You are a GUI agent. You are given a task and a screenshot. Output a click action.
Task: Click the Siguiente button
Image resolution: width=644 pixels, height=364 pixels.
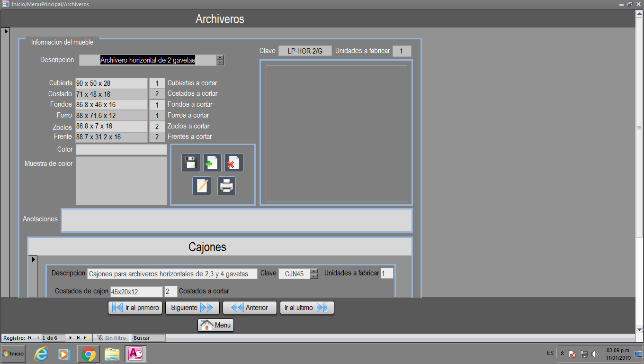click(192, 308)
